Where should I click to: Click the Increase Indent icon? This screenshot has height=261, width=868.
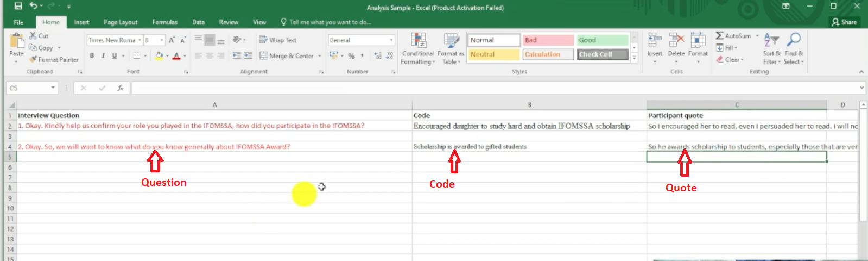(248, 55)
